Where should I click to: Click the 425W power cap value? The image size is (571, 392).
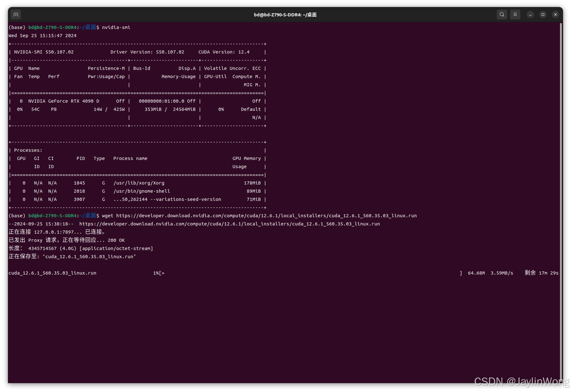[119, 109]
